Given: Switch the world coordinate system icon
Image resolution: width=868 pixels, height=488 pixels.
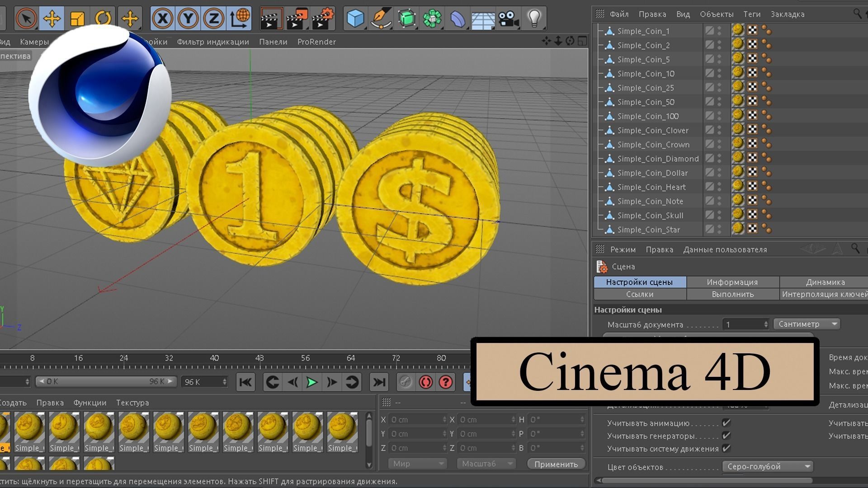Looking at the screenshot, I should click(x=240, y=19).
